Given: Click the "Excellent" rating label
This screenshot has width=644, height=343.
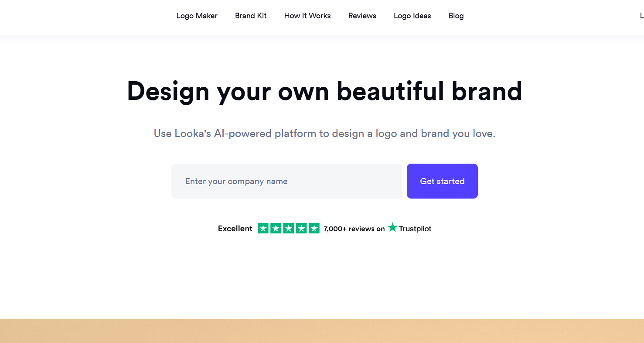Looking at the screenshot, I should (x=235, y=229).
